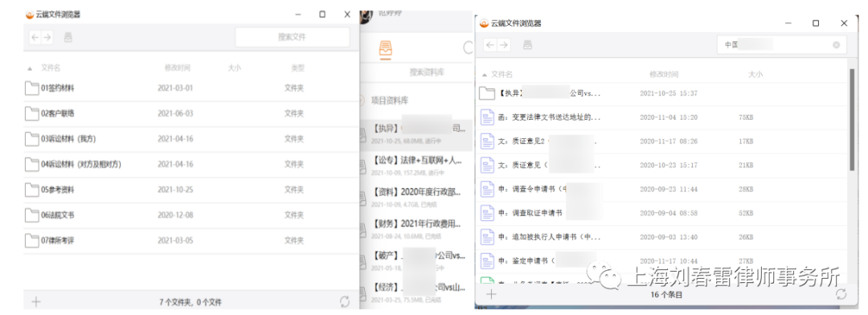Toggle sort triangle beside 文件名 in left window
Image resolution: width=868 pixels, height=315 pixels.
click(30, 68)
